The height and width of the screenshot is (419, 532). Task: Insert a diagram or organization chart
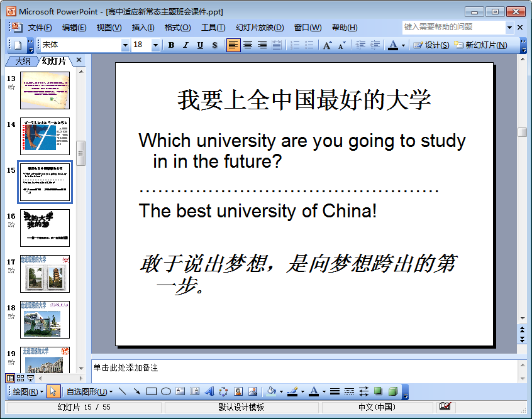[223, 391]
